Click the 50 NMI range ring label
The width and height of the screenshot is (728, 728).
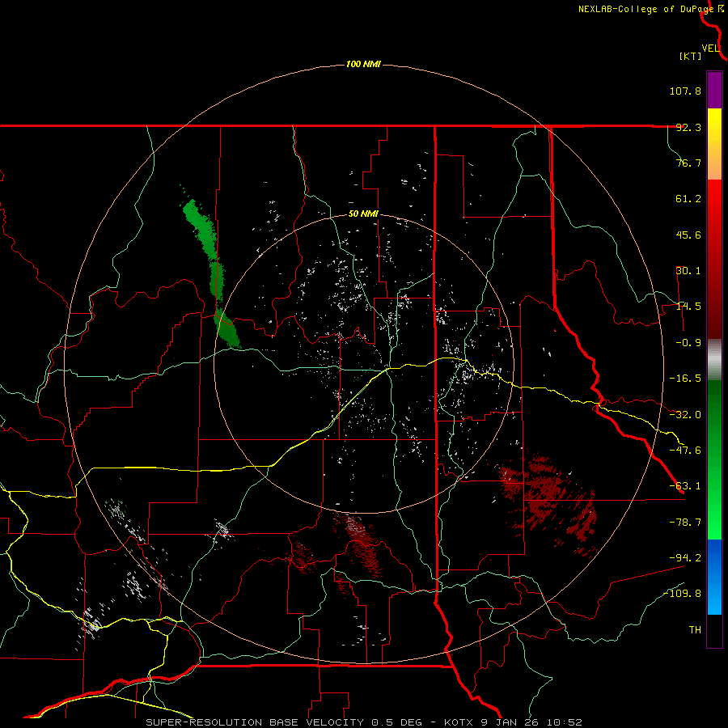[363, 214]
